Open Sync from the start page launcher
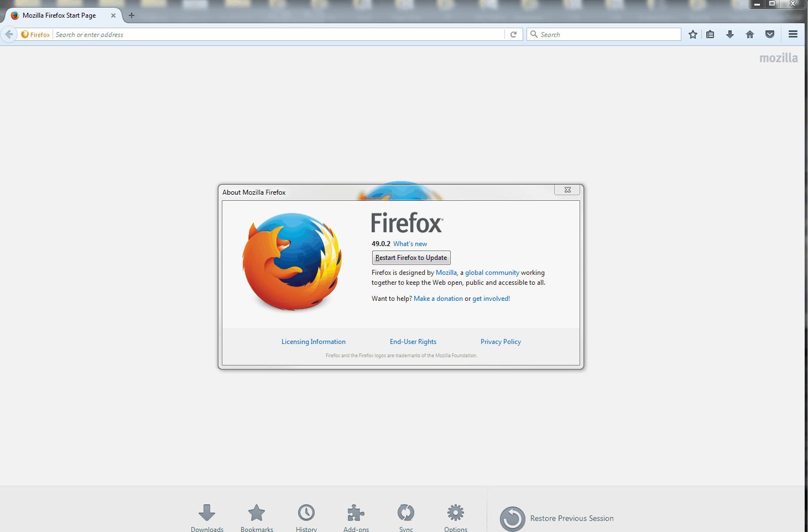This screenshot has height=532, width=808. [x=406, y=518]
